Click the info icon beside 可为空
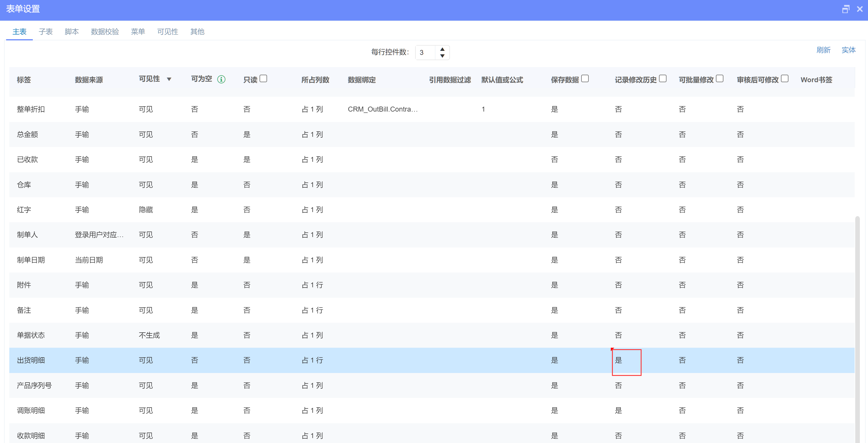868x443 pixels. pyautogui.click(x=221, y=79)
